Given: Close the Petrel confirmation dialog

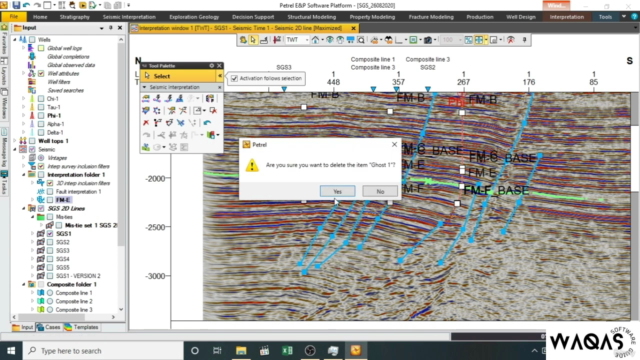Looking at the screenshot, I should tap(394, 144).
